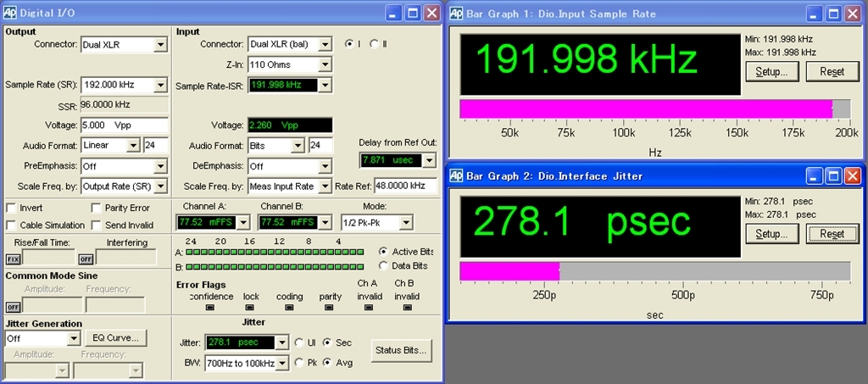The height and width of the screenshot is (384, 868).
Task: Expand the Output Sample Rate (SR) dropdown
Action: pos(160,86)
